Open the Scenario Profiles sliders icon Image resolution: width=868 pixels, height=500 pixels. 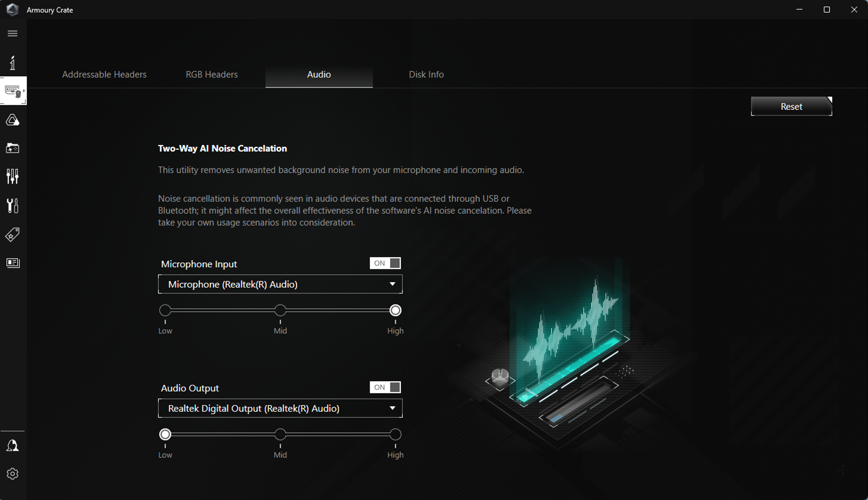[12, 176]
